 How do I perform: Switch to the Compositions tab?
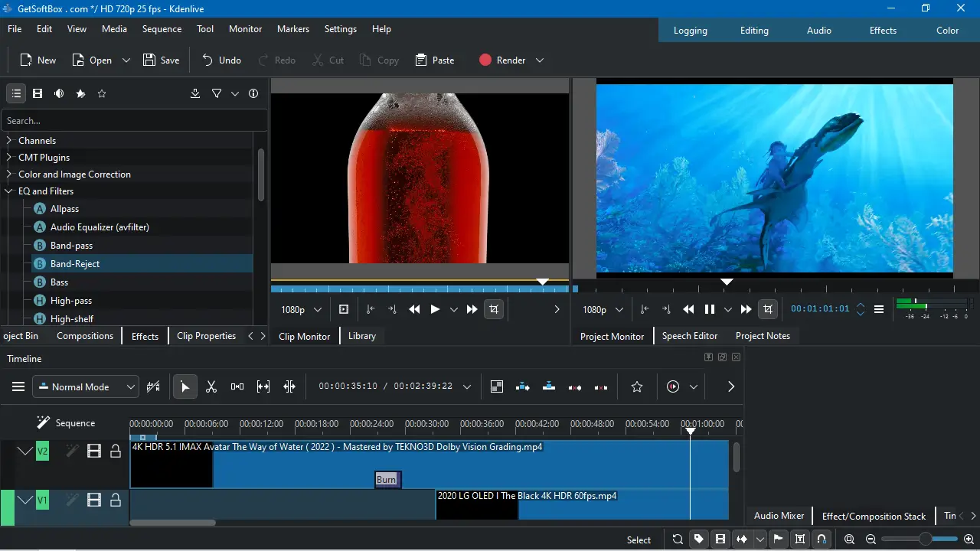pyautogui.click(x=85, y=336)
